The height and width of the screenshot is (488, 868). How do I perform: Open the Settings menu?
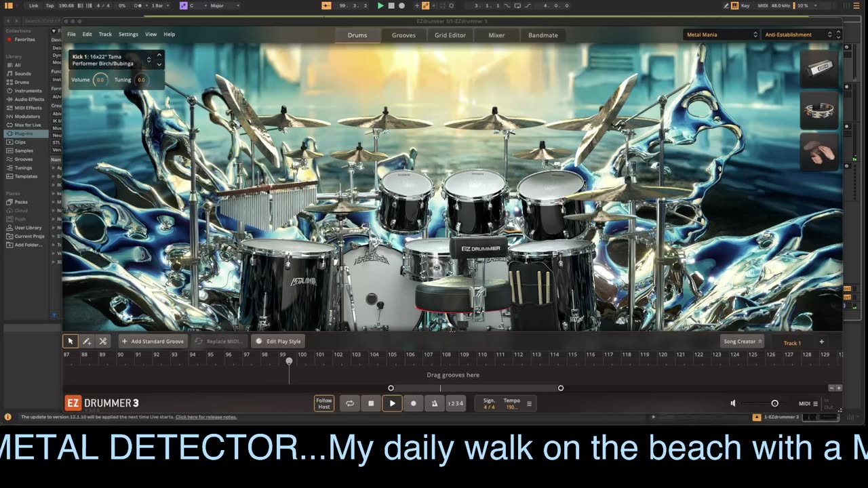(x=128, y=34)
